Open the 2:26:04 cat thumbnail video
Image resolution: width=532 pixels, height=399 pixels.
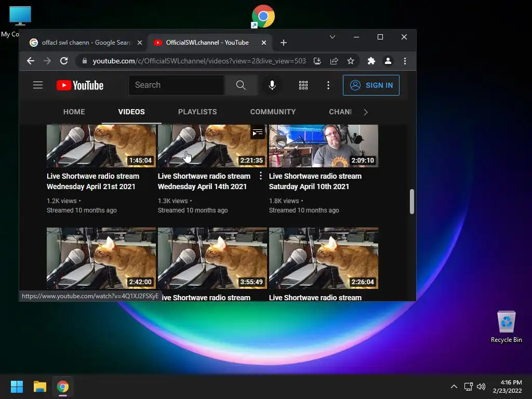(323, 258)
